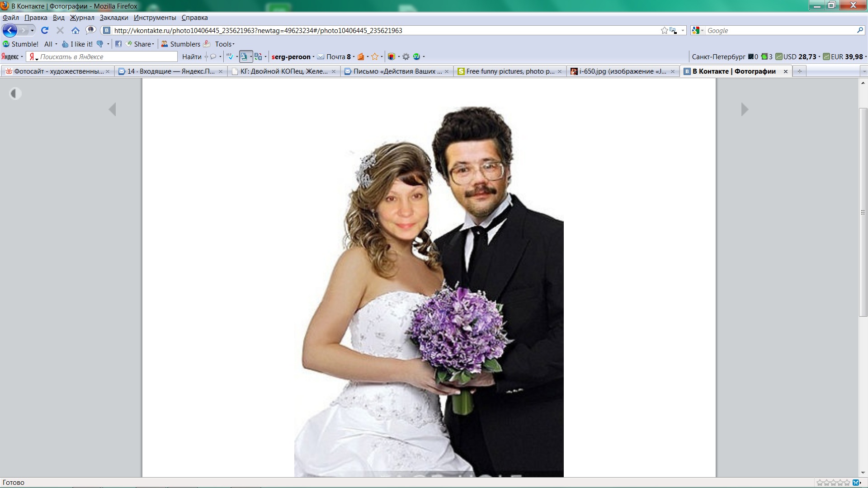Go to the browser home page

[x=75, y=30]
